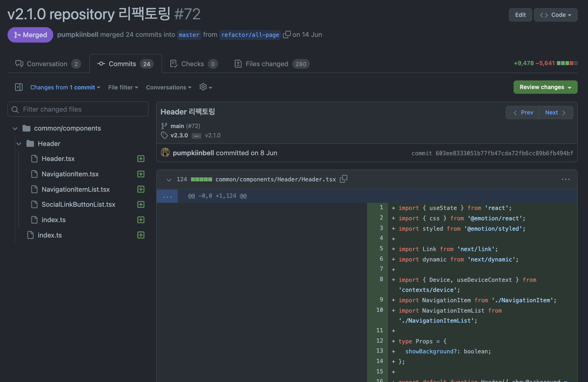Open the Conversations dropdown
Viewport: 588px width, 382px height.
click(x=168, y=87)
